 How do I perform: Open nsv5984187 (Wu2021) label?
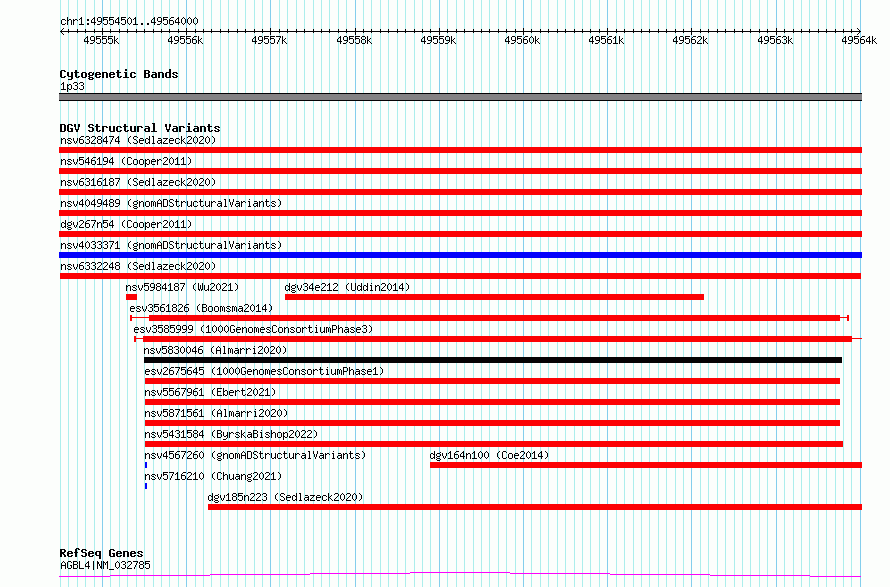pyautogui.click(x=182, y=287)
